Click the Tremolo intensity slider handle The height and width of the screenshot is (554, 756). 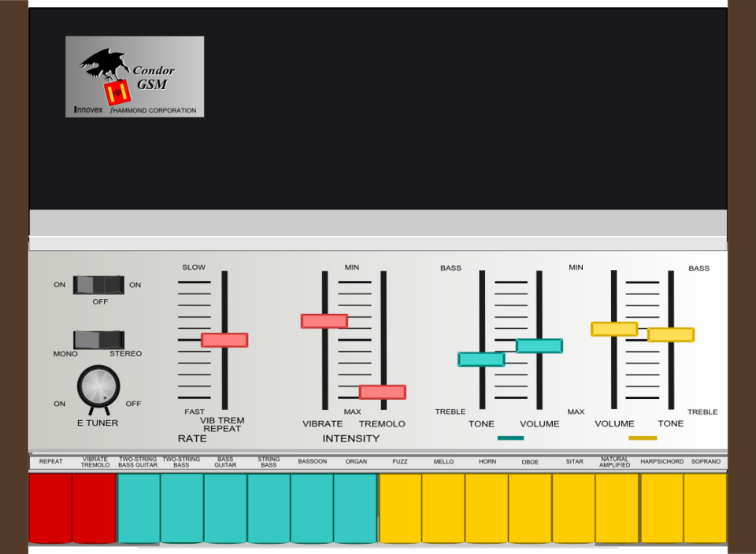pyautogui.click(x=383, y=392)
